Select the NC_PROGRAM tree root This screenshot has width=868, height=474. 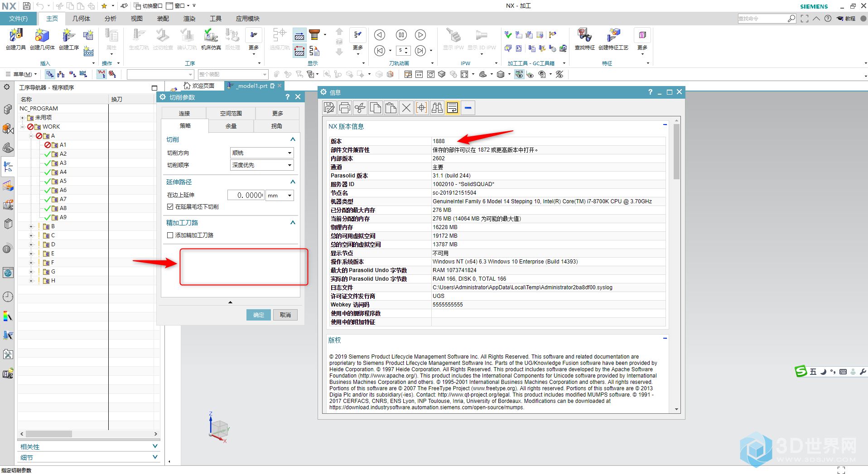(x=39, y=109)
